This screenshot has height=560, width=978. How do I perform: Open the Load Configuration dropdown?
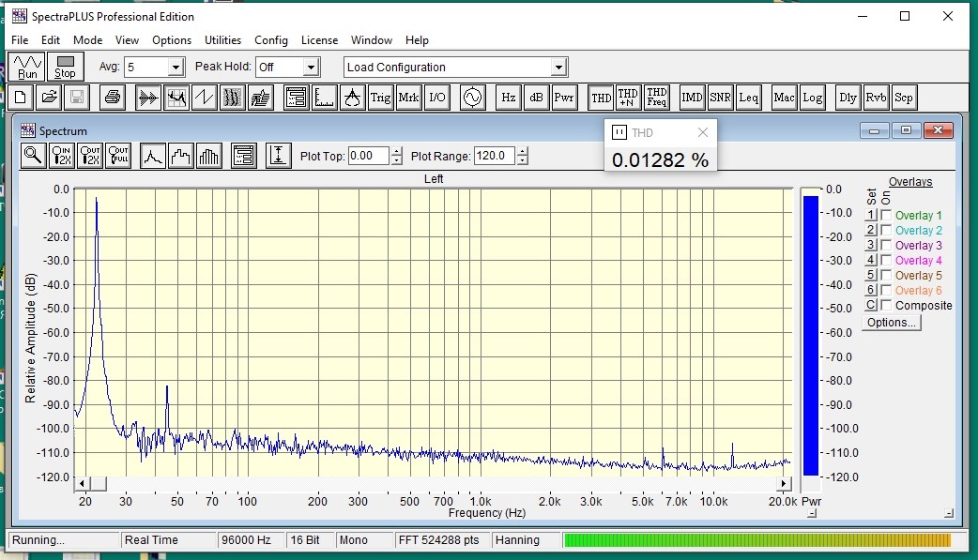(558, 67)
